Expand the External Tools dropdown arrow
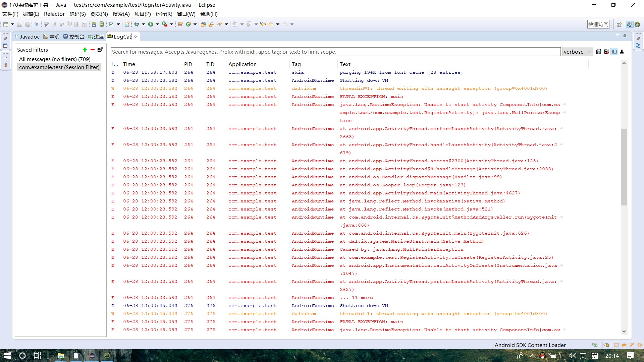Screen dimensions: 644x362 tap(171, 24)
